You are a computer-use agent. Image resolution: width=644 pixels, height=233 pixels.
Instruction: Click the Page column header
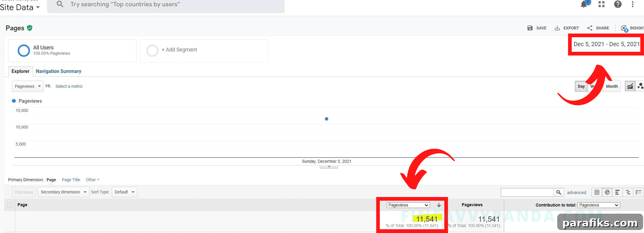click(22, 205)
